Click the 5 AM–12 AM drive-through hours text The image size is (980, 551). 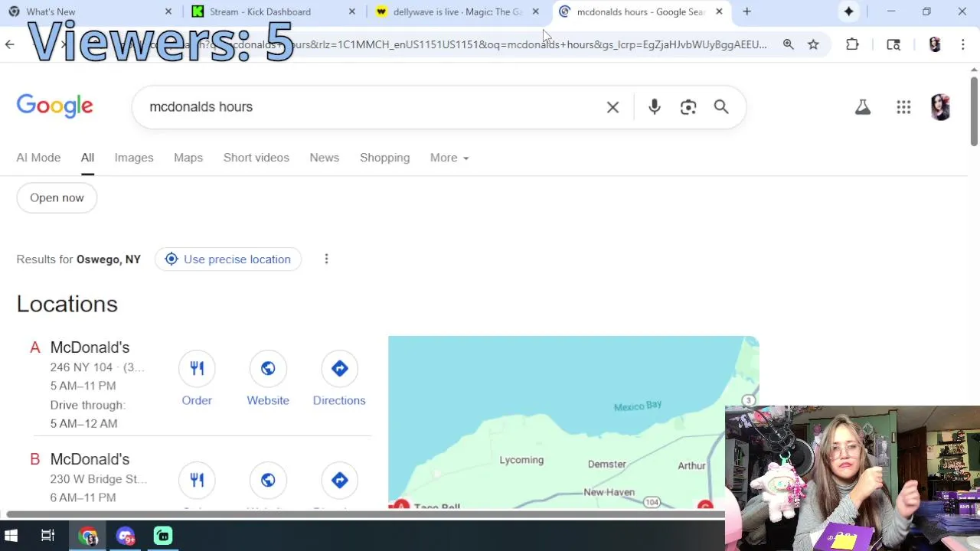point(84,423)
